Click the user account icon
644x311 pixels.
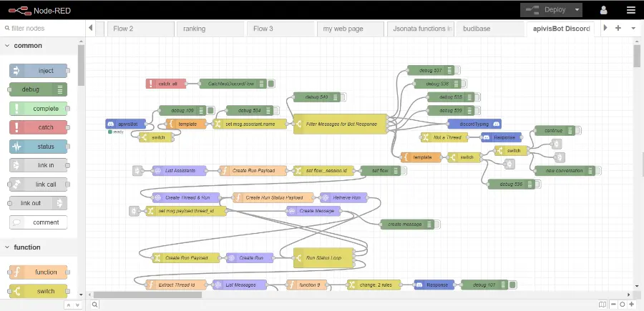603,10
